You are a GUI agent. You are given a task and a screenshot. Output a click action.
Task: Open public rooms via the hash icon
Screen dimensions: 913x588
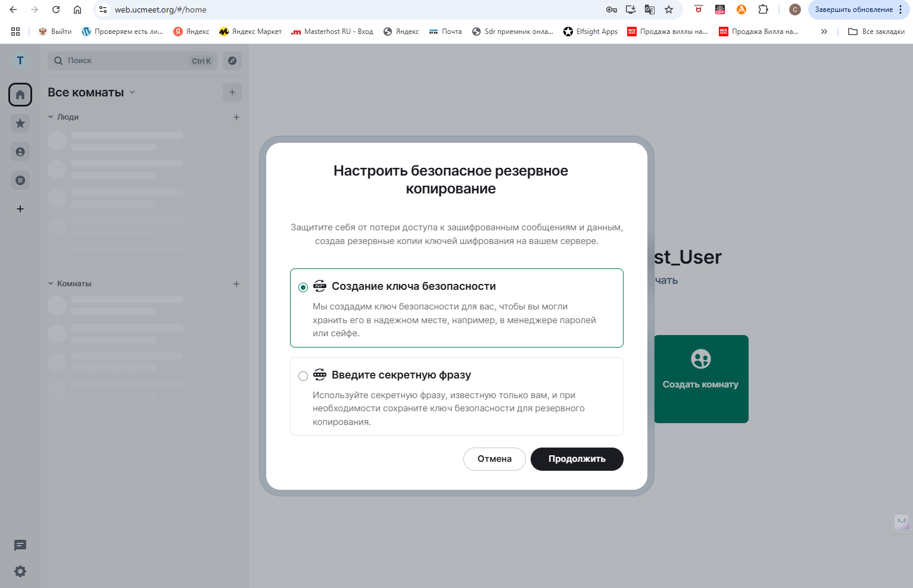click(x=20, y=180)
